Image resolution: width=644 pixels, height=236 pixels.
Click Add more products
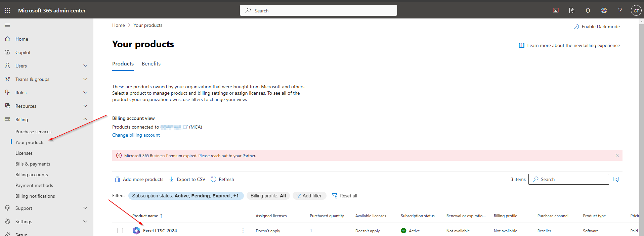(139, 179)
